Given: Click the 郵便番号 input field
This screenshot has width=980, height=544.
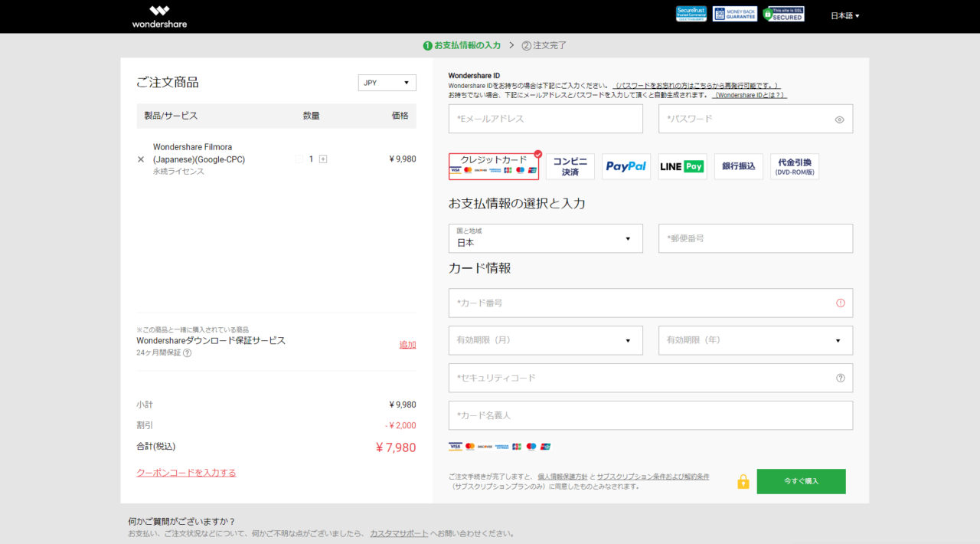Looking at the screenshot, I should pyautogui.click(x=756, y=238).
